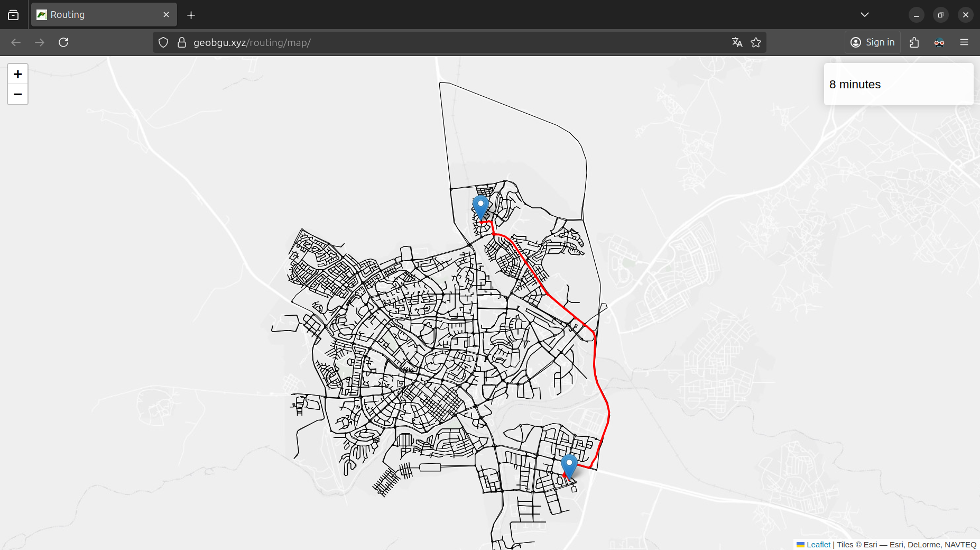Open a new tab

point(191,15)
